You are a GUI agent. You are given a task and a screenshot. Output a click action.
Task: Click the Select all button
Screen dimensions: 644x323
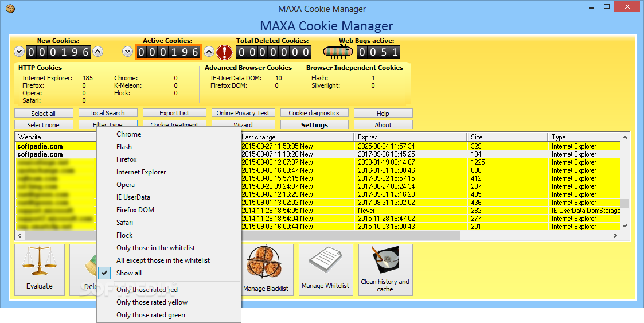(44, 113)
